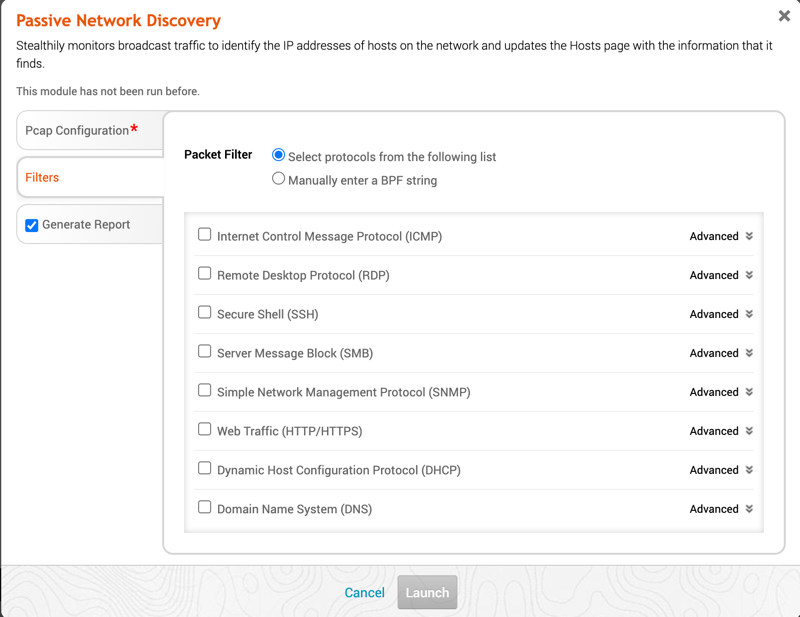Open Advanced options for SMB
800x617 pixels.
click(721, 354)
